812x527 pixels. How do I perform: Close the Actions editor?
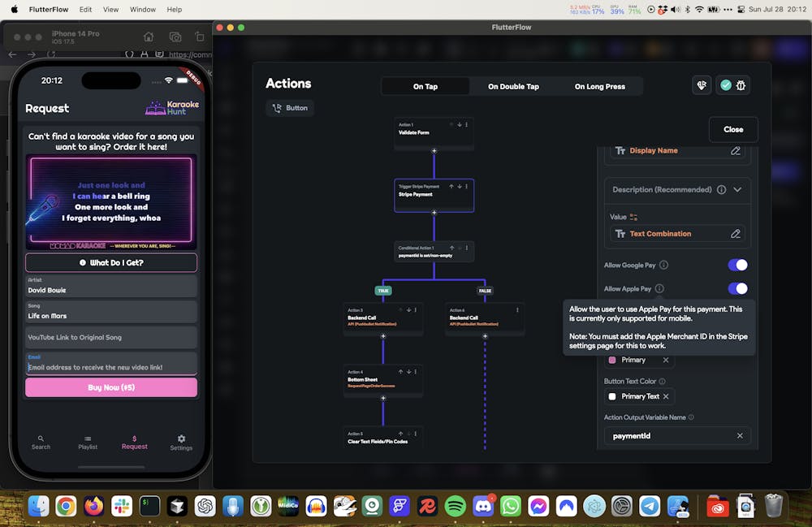click(x=732, y=129)
